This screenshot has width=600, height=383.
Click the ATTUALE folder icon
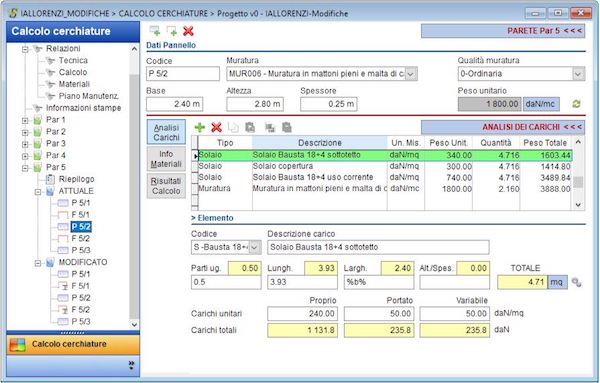click(50, 191)
